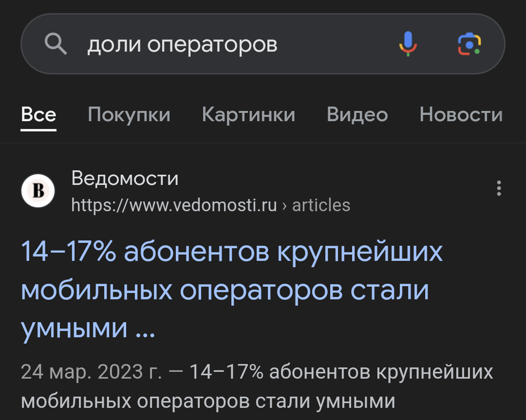Viewport: 526px width, 420px height.
Task: Click the magnifying glass search icon
Action: (56, 44)
